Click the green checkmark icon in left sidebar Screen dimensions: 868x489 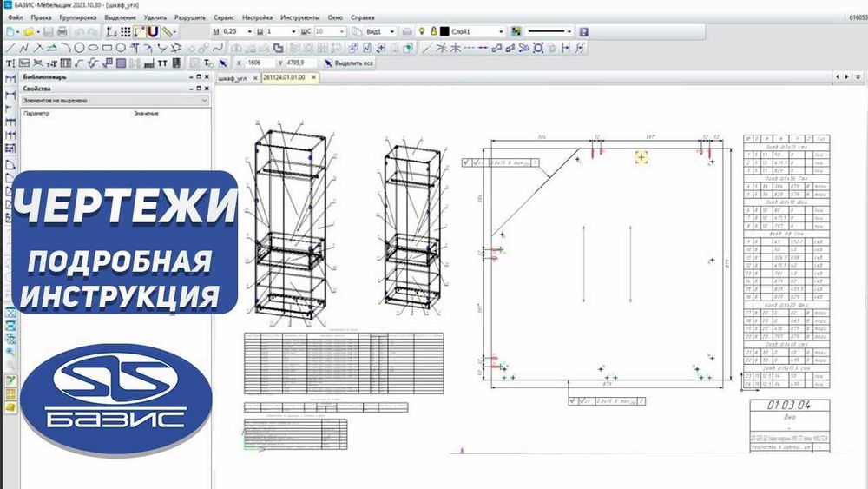(10, 380)
